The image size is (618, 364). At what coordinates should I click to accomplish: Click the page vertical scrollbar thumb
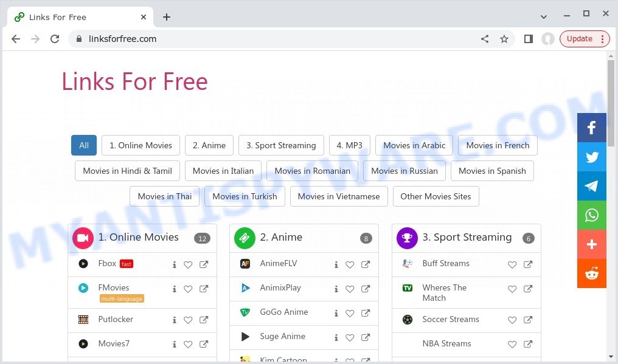point(611,103)
